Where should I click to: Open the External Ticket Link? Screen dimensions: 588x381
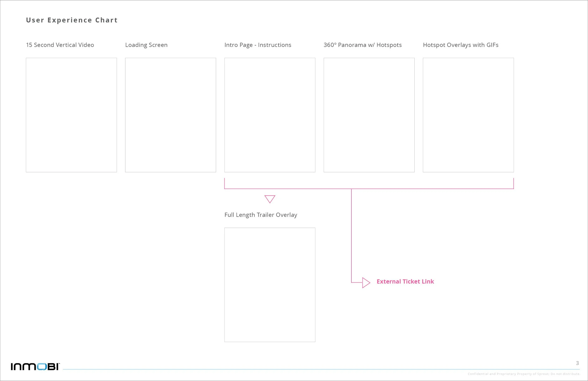point(405,282)
